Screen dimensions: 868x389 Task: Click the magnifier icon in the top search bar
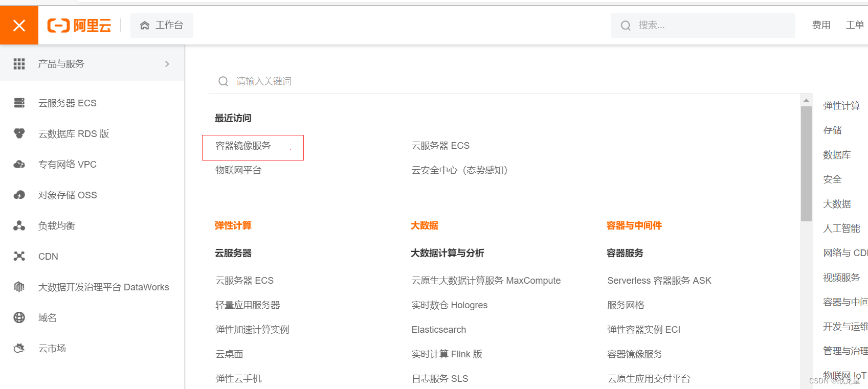(626, 26)
